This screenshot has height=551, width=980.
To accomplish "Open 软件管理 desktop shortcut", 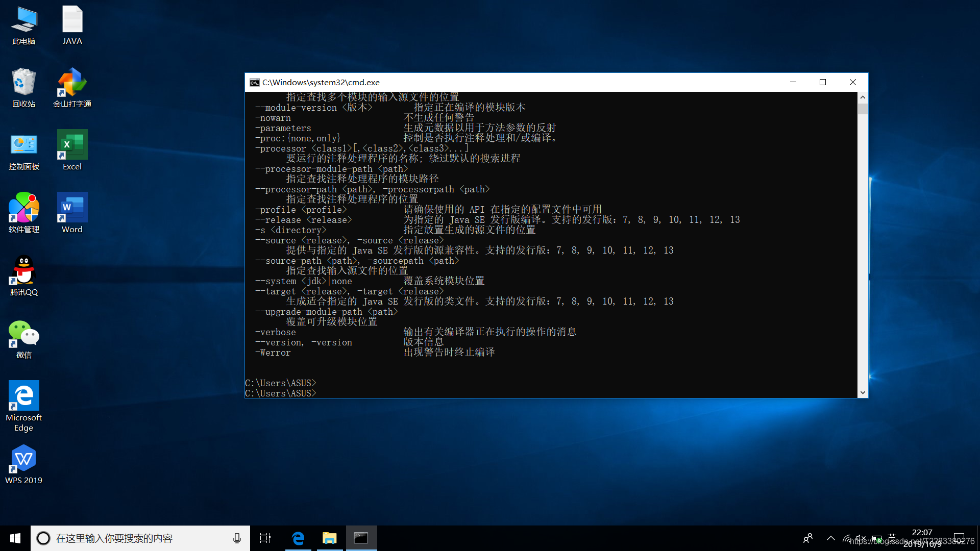I will coord(24,213).
